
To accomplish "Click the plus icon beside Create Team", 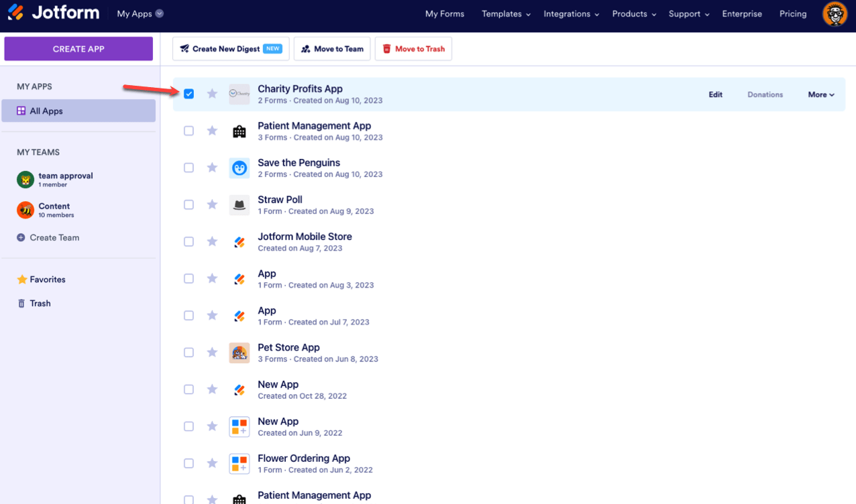I will (21, 237).
